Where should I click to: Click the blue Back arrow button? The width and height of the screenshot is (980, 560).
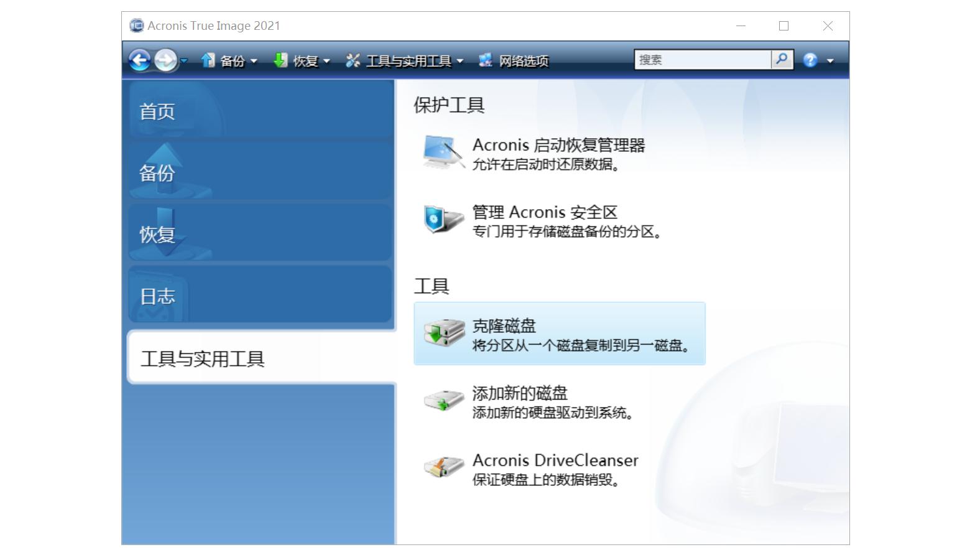point(140,60)
